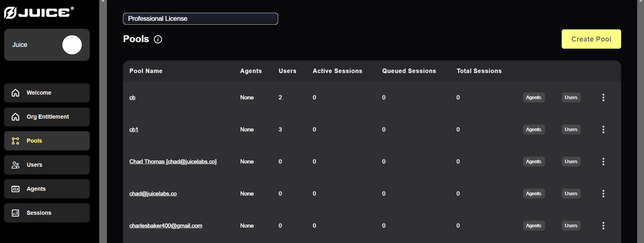644x243 pixels.
Task: Click Agents button in cb row
Action: click(534, 97)
